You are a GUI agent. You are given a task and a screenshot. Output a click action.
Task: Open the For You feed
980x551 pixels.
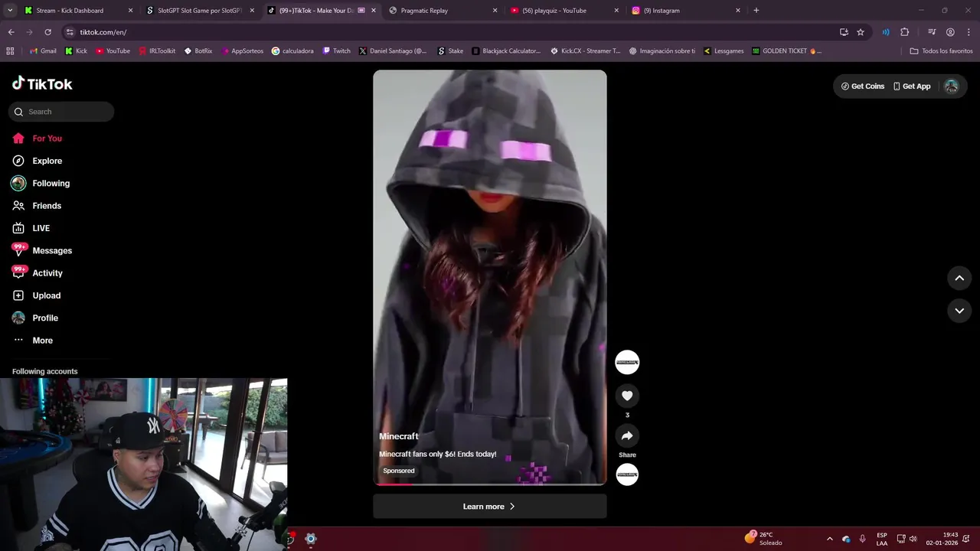tap(47, 139)
